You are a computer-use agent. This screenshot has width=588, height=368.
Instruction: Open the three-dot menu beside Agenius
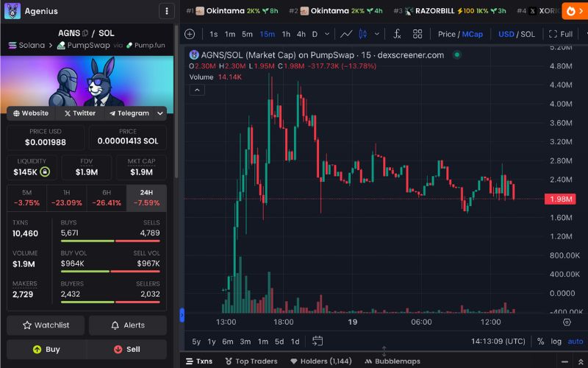[167, 11]
